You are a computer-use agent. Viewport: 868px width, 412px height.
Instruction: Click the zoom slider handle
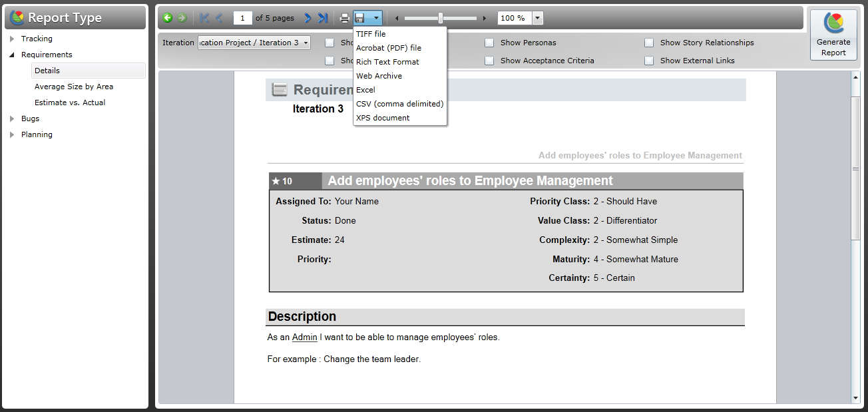pos(441,18)
